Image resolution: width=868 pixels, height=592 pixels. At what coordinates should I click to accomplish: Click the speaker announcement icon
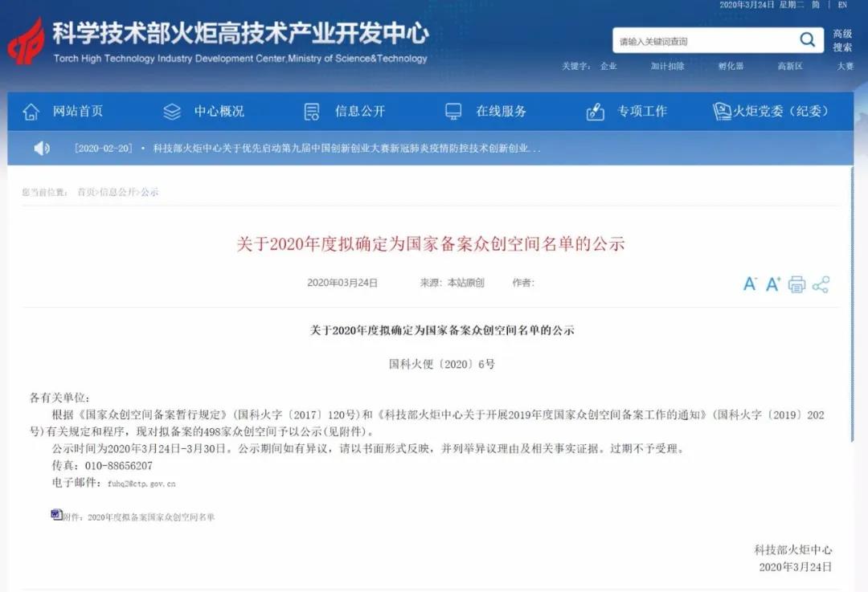[42, 149]
